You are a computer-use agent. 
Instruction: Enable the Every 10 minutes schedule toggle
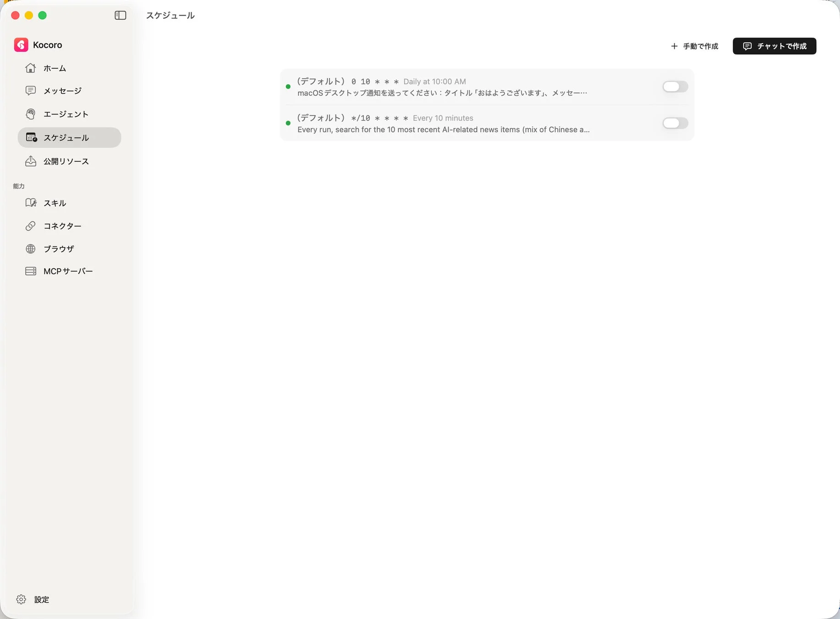coord(675,123)
